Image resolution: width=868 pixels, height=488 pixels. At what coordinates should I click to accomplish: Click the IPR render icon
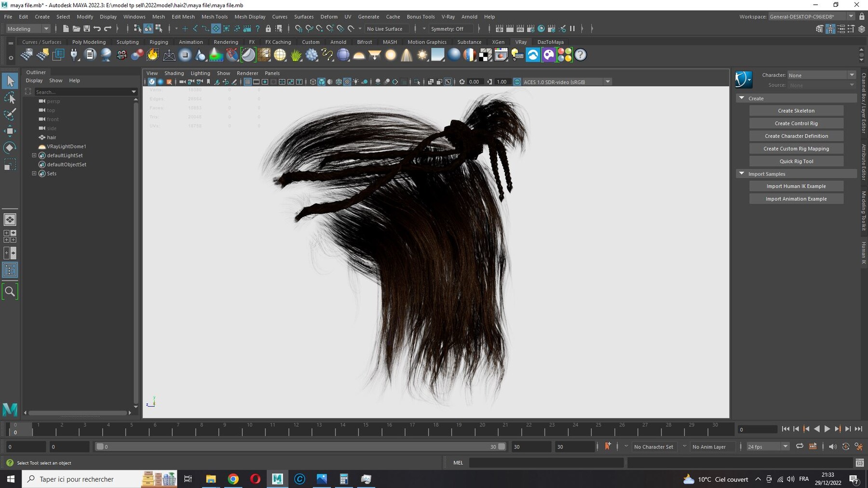pos(520,29)
